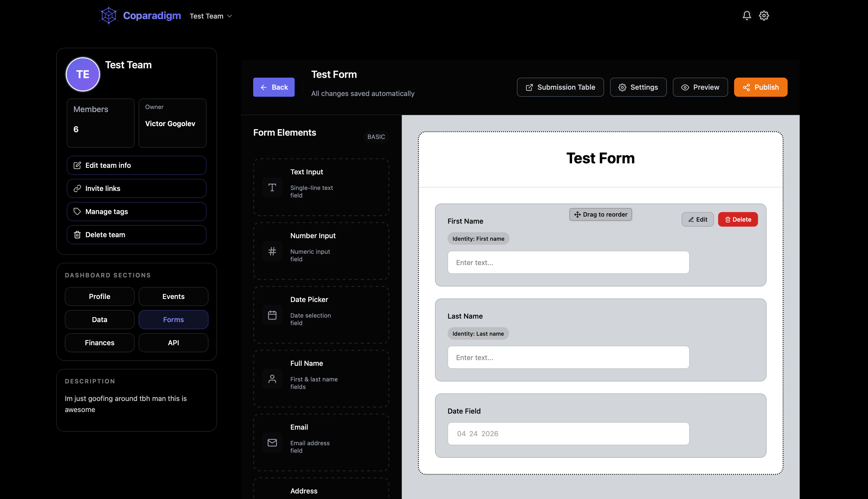Click the Date Field date input

pos(568,433)
